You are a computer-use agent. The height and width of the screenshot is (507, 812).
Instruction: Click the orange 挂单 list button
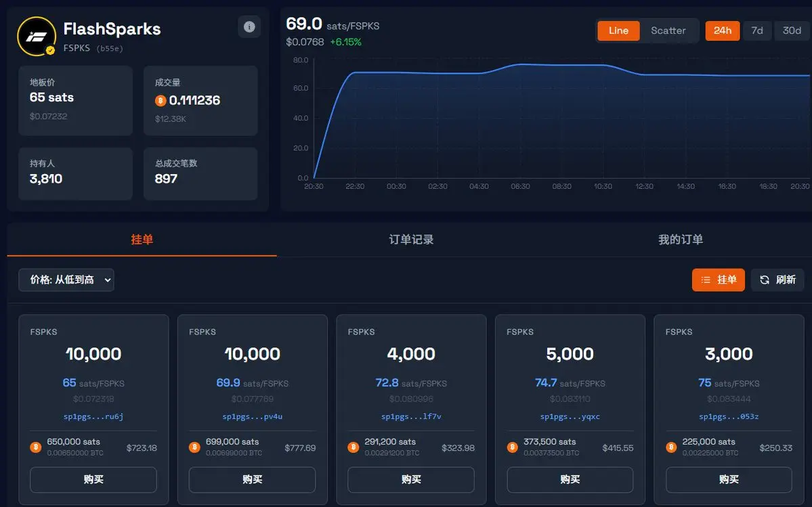pyautogui.click(x=719, y=280)
